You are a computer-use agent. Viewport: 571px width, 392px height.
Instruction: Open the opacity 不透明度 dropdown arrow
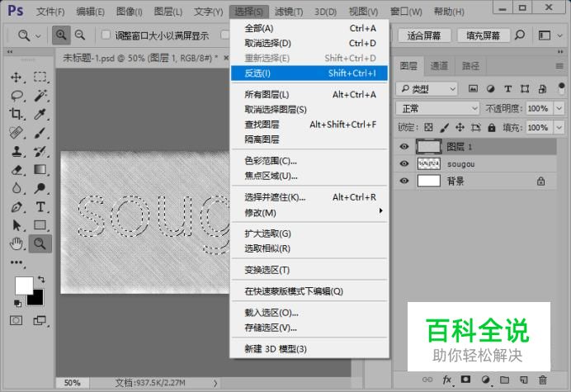pos(559,109)
